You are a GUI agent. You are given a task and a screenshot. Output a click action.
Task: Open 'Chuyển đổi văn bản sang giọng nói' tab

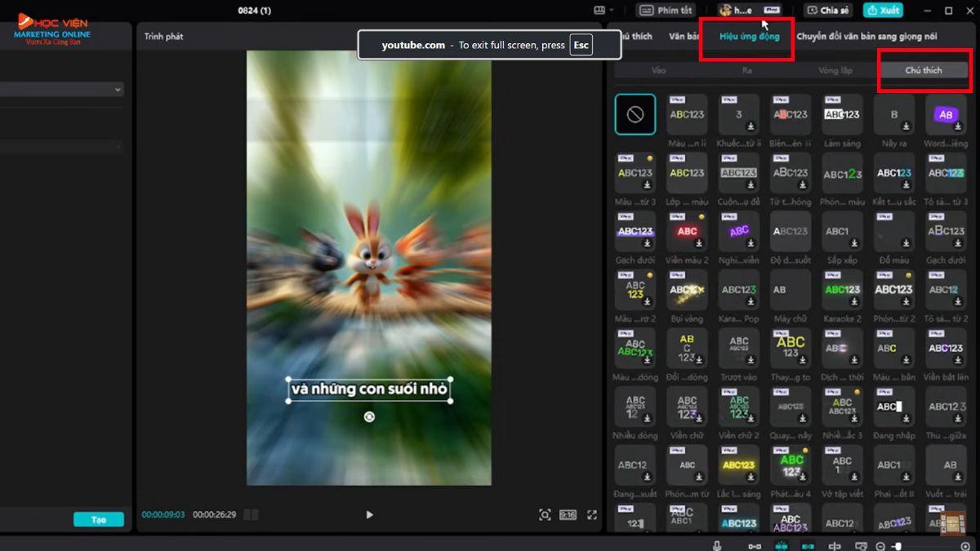click(x=866, y=37)
